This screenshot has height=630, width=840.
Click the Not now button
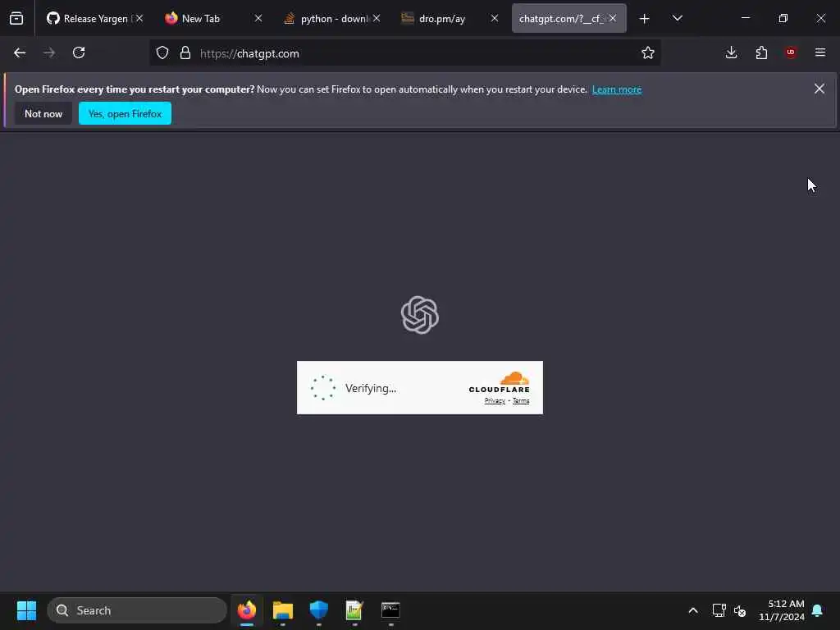click(43, 113)
